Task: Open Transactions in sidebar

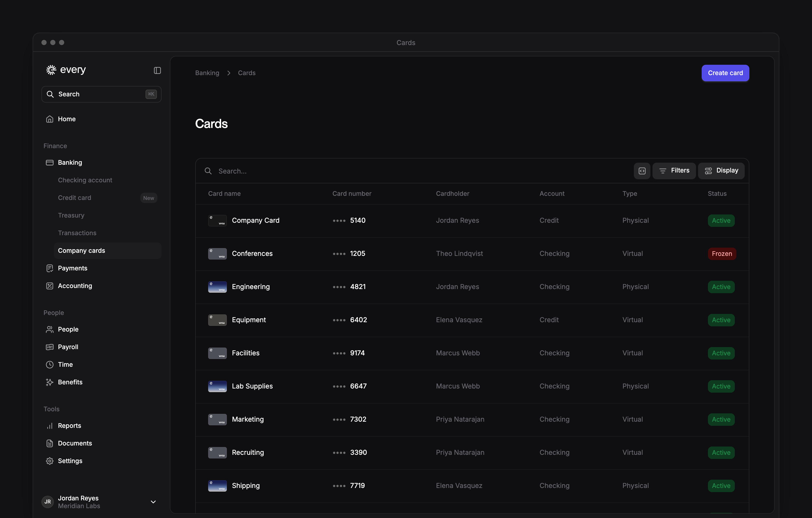Action: coord(77,233)
